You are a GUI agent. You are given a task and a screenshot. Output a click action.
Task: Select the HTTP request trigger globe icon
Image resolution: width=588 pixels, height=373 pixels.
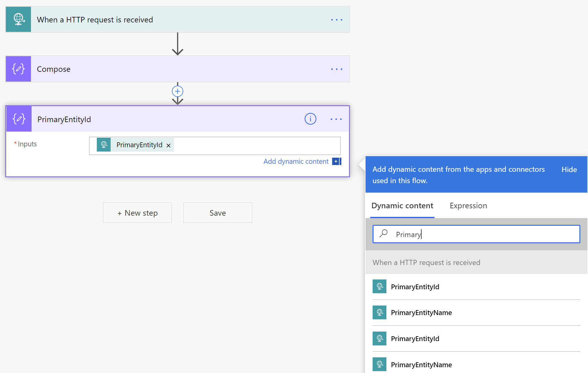coord(18,19)
